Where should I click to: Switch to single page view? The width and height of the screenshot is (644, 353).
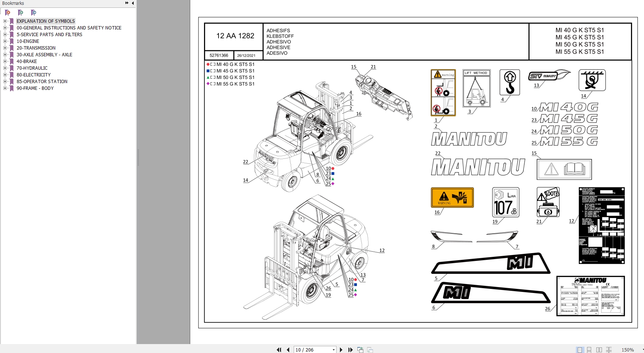(x=580, y=350)
